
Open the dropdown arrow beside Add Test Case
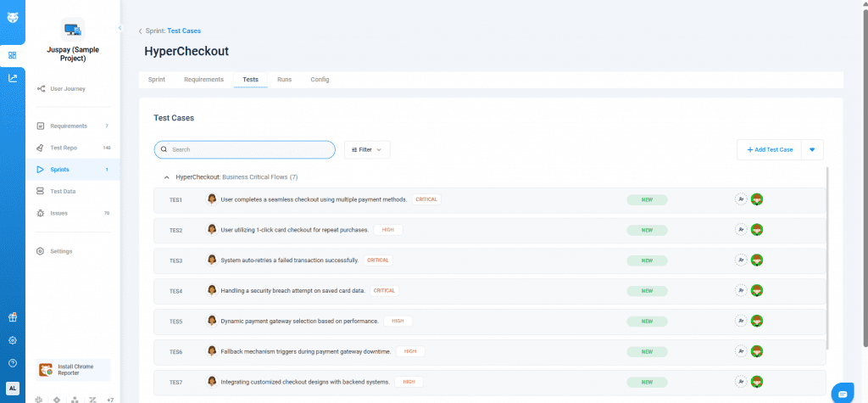point(811,149)
